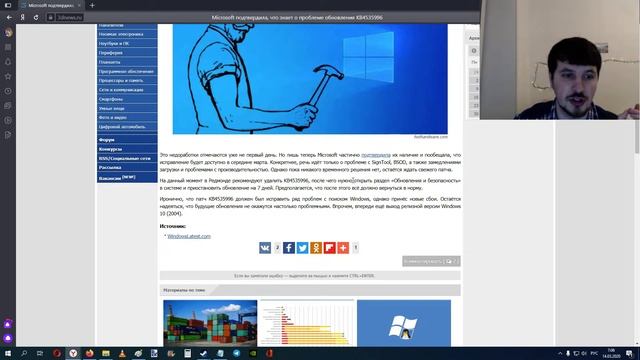Open Telegram from the taskbar
Viewport: 640px width, 360px height.
pos(236,353)
